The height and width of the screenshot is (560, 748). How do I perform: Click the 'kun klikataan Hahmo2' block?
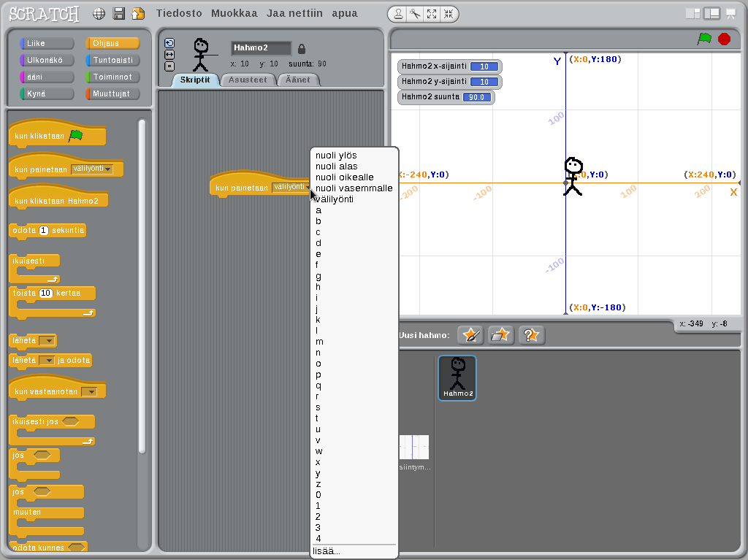58,199
